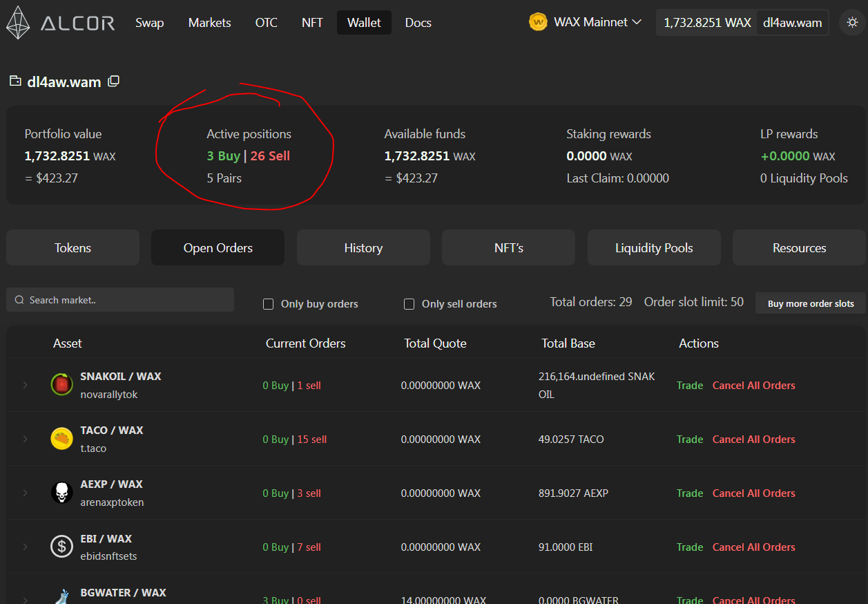Click the wallet folder icon beside dl4aw.wam
868x604 pixels.
(15, 82)
